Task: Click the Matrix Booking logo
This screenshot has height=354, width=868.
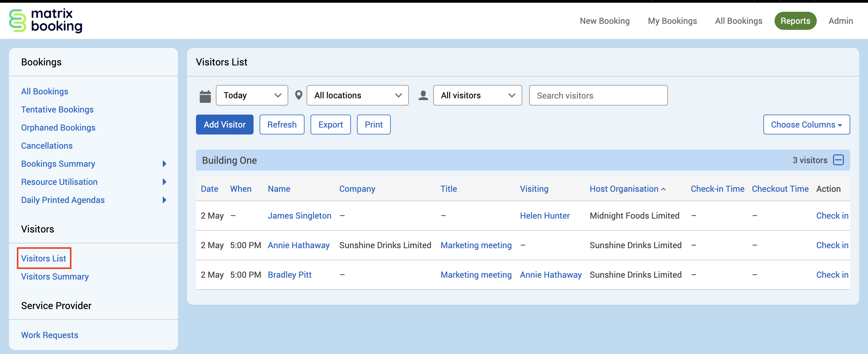Action: tap(46, 21)
